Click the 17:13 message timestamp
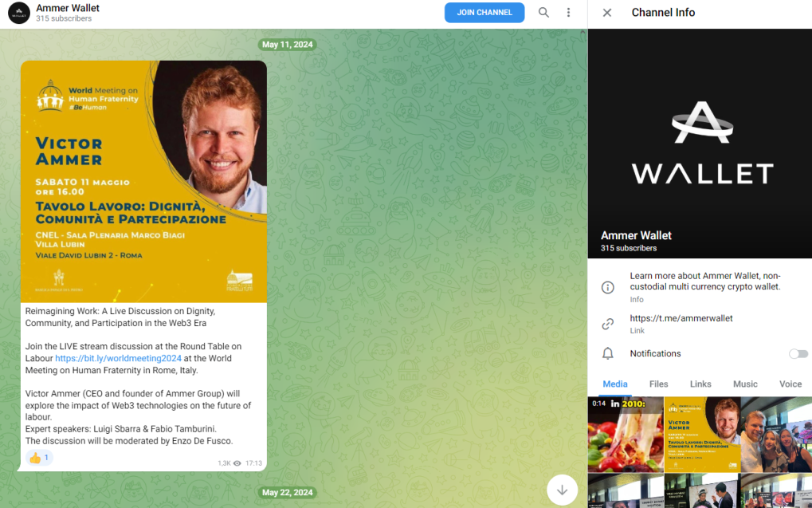The height and width of the screenshot is (508, 812). click(253, 463)
